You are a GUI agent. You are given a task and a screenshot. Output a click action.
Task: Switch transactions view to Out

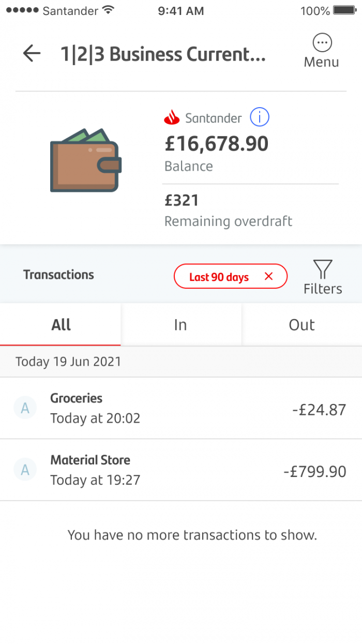coord(301,324)
